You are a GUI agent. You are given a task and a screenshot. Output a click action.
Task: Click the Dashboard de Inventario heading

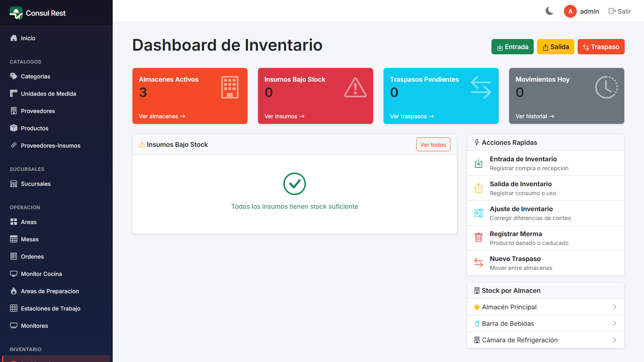pos(227,45)
